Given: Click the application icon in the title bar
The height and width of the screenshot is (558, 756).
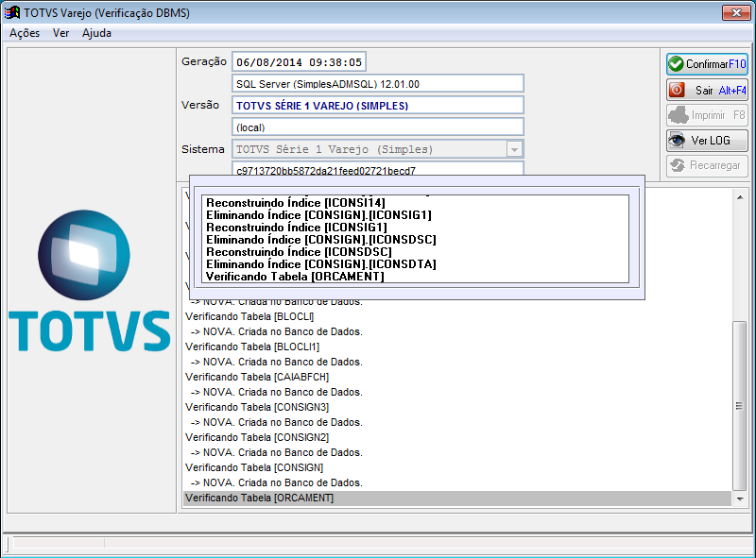Looking at the screenshot, I should click(12, 12).
